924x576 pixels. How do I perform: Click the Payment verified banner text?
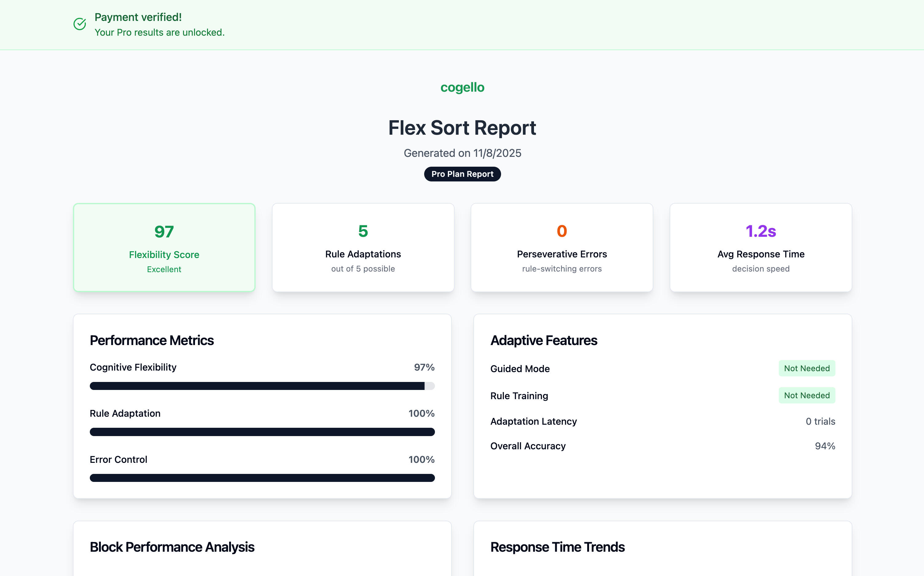click(x=138, y=18)
